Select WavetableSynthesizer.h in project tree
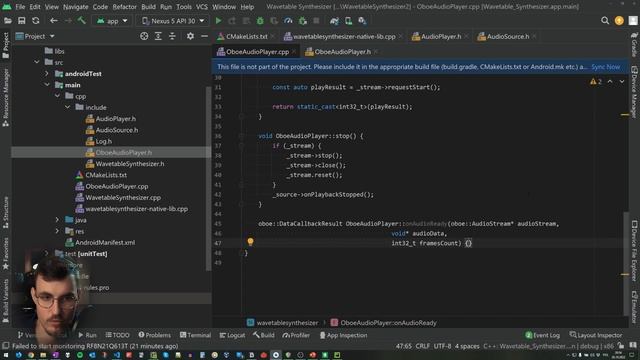 (130, 164)
